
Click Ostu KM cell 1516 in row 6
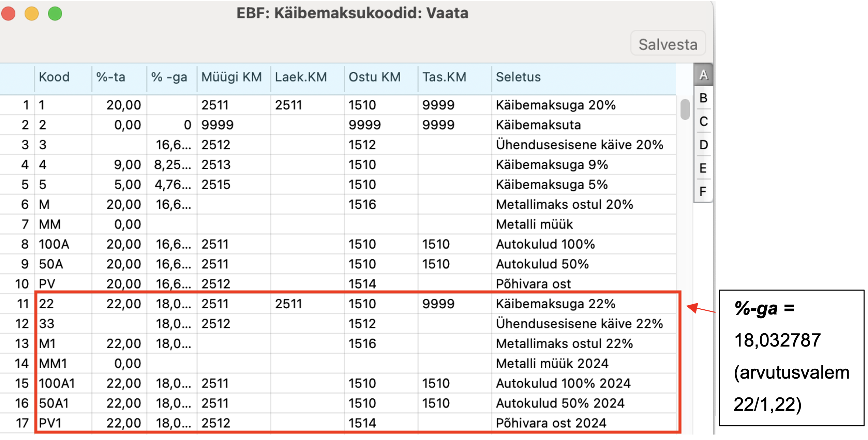(381, 204)
